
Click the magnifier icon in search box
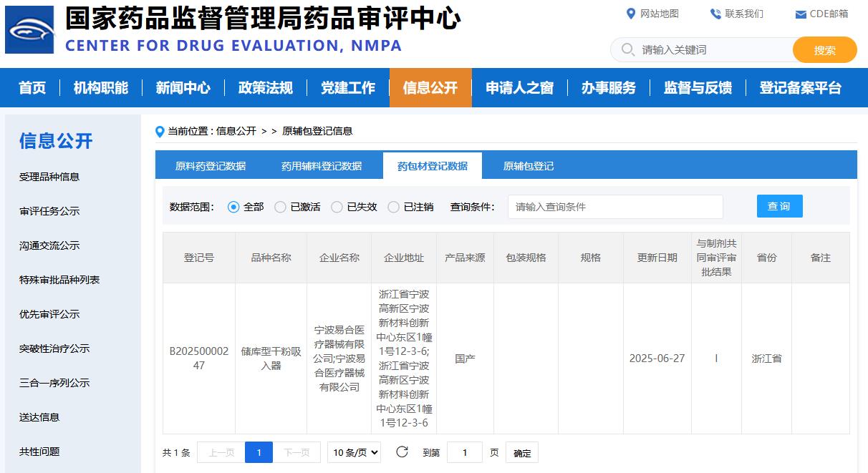(628, 49)
